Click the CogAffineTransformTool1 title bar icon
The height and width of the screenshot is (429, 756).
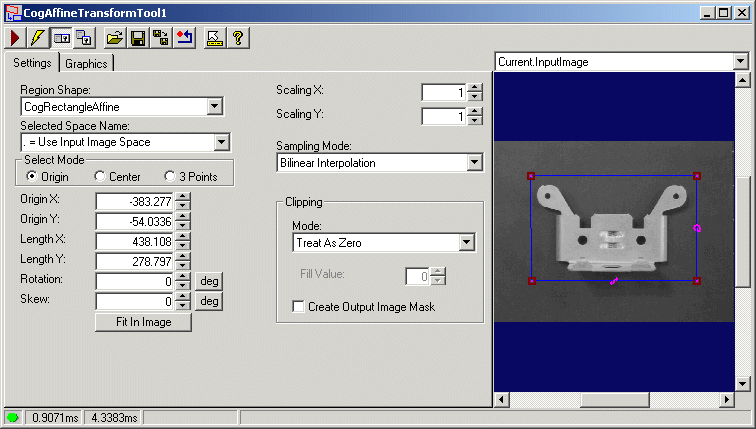(x=13, y=13)
